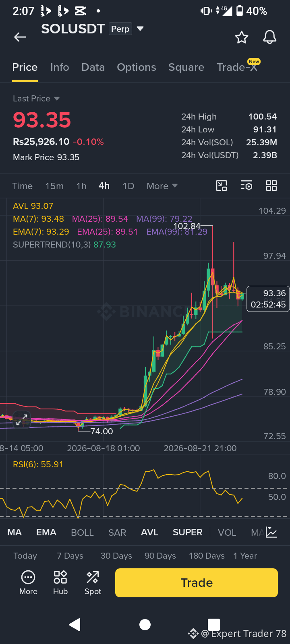Select the Time chart interval

point(23,186)
